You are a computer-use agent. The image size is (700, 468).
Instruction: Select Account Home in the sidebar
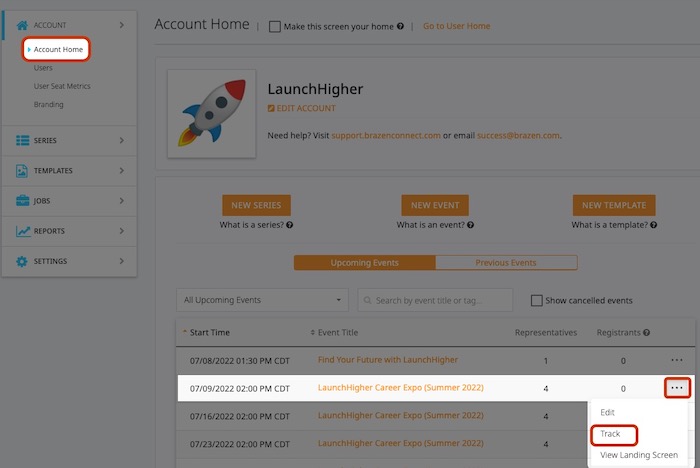(x=56, y=49)
